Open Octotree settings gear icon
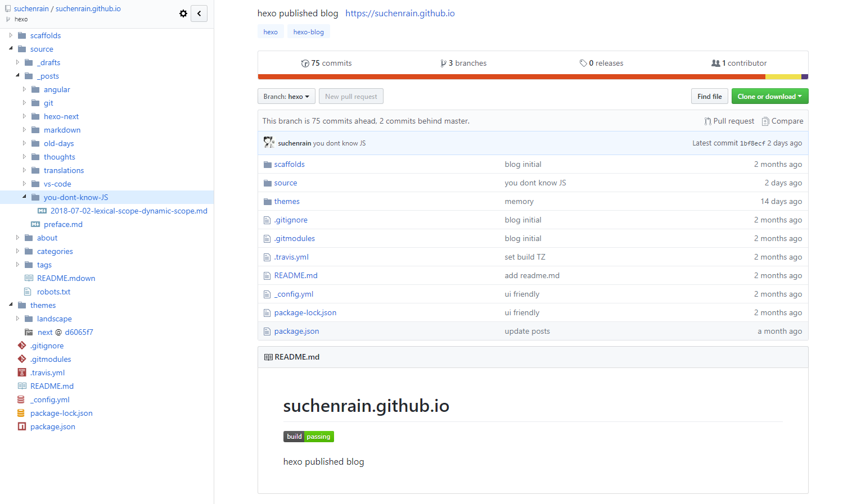Screen dimensions: 843x504 tap(183, 13)
